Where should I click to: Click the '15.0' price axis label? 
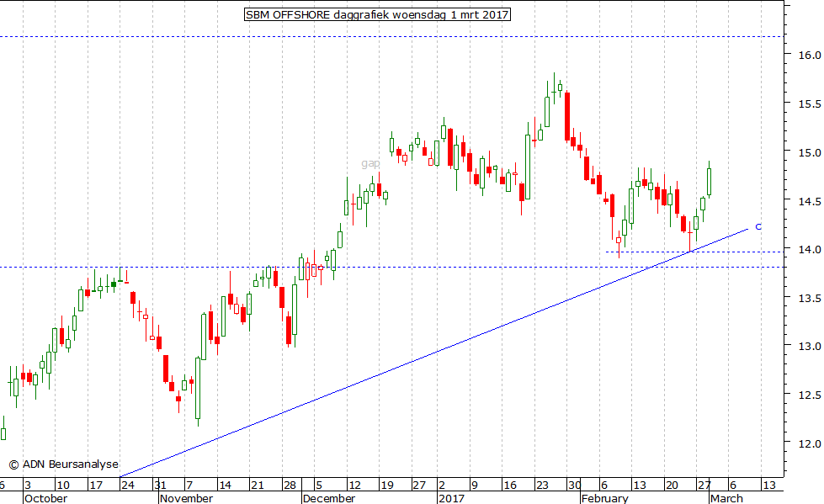(x=810, y=153)
